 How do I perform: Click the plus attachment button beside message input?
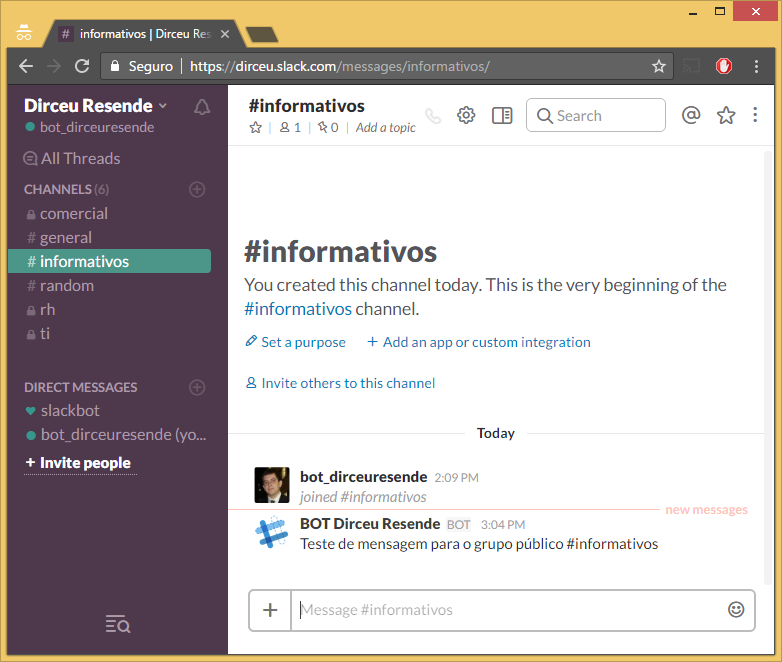point(270,610)
